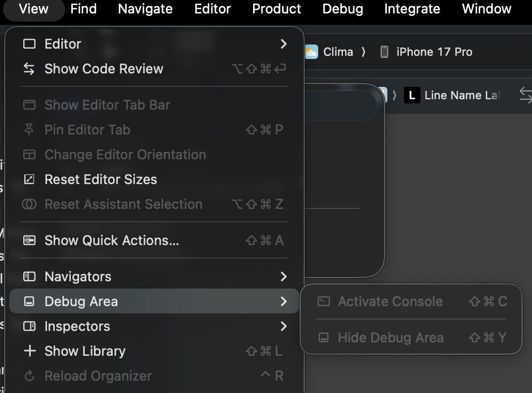Viewport: 532px width, 393px height.
Task: Click the Show Code Review arrows icon
Action: (29, 69)
